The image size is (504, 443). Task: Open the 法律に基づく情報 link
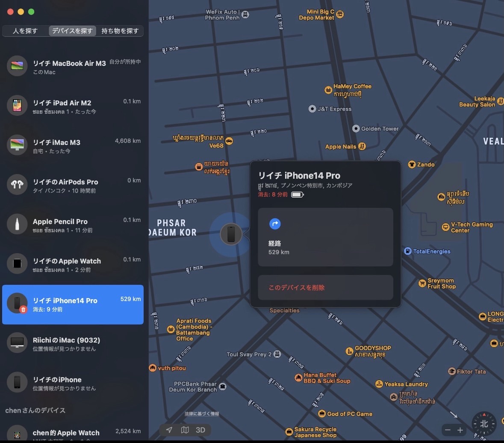pos(202,414)
